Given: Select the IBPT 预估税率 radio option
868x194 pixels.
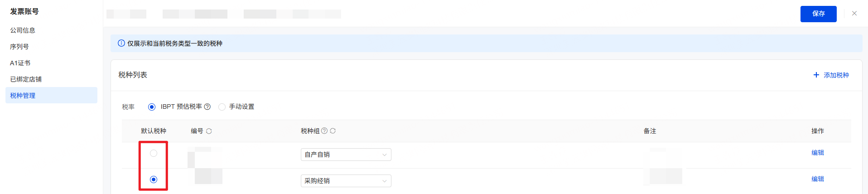Looking at the screenshot, I should coord(152,107).
